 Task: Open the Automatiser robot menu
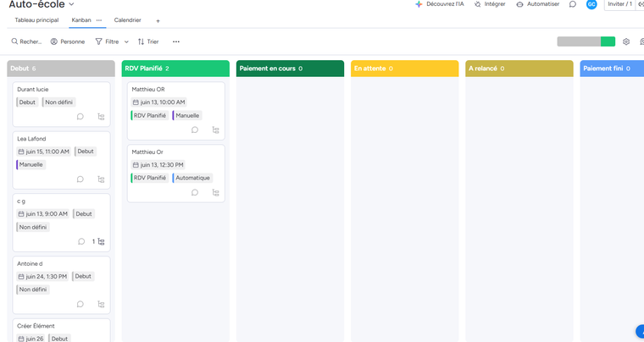point(538,4)
